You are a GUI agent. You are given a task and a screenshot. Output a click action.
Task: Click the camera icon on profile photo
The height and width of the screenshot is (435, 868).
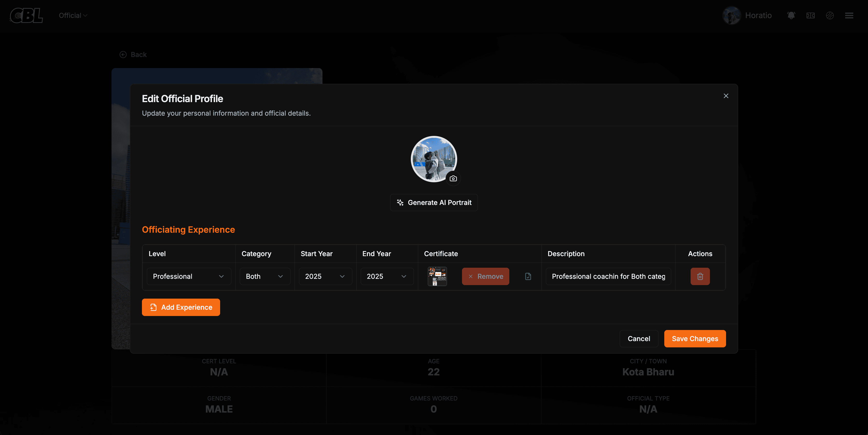coord(453,179)
